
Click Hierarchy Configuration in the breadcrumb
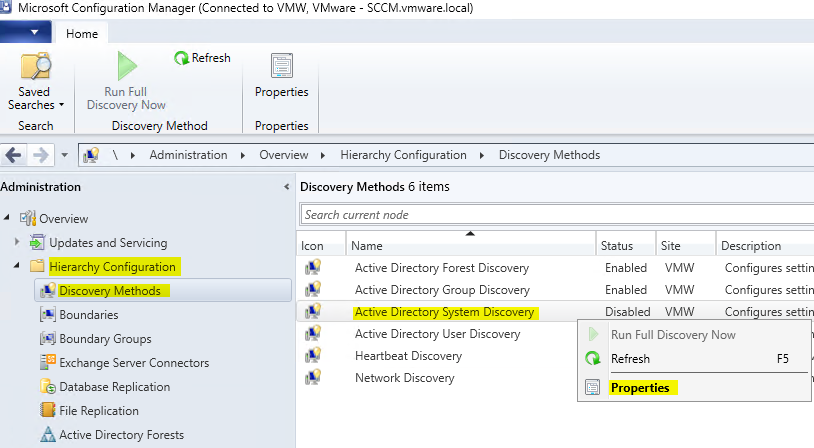[403, 155]
